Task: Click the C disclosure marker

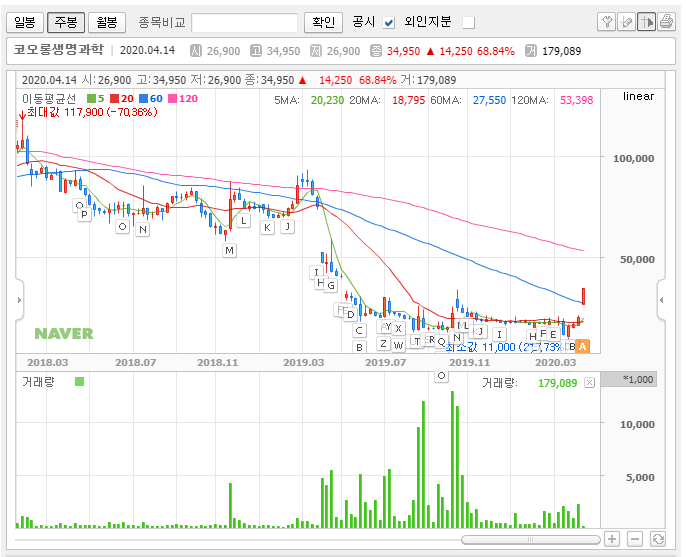Action: click(x=359, y=331)
